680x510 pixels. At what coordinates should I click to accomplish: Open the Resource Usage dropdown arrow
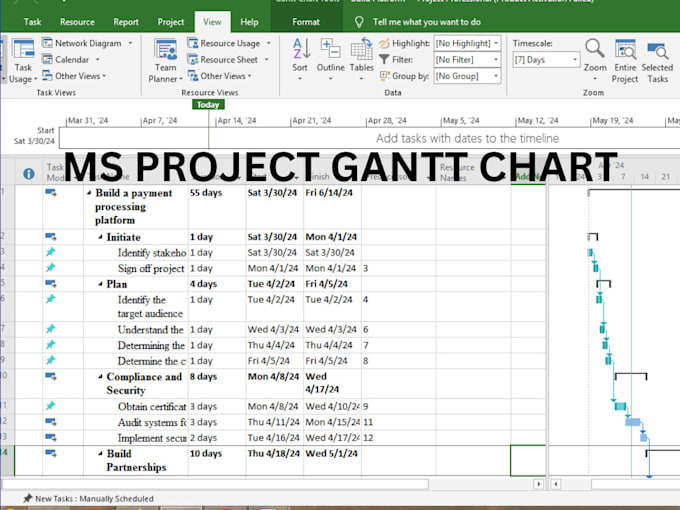[268, 43]
